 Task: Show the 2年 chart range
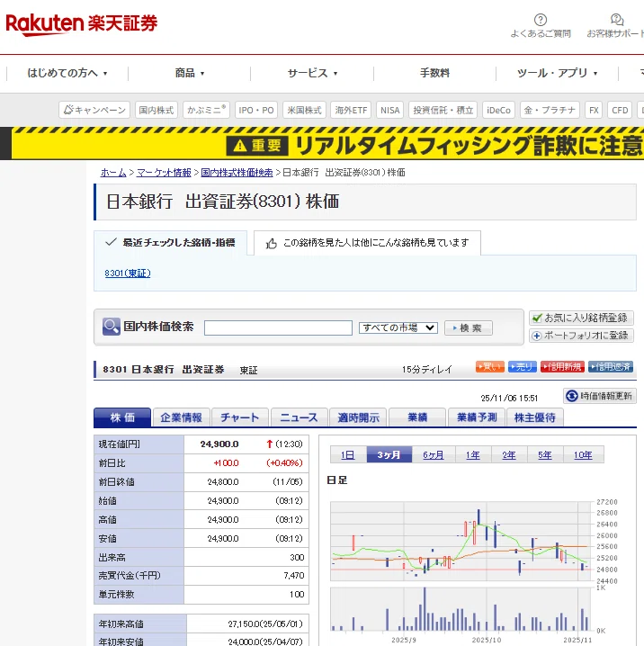[x=509, y=455]
